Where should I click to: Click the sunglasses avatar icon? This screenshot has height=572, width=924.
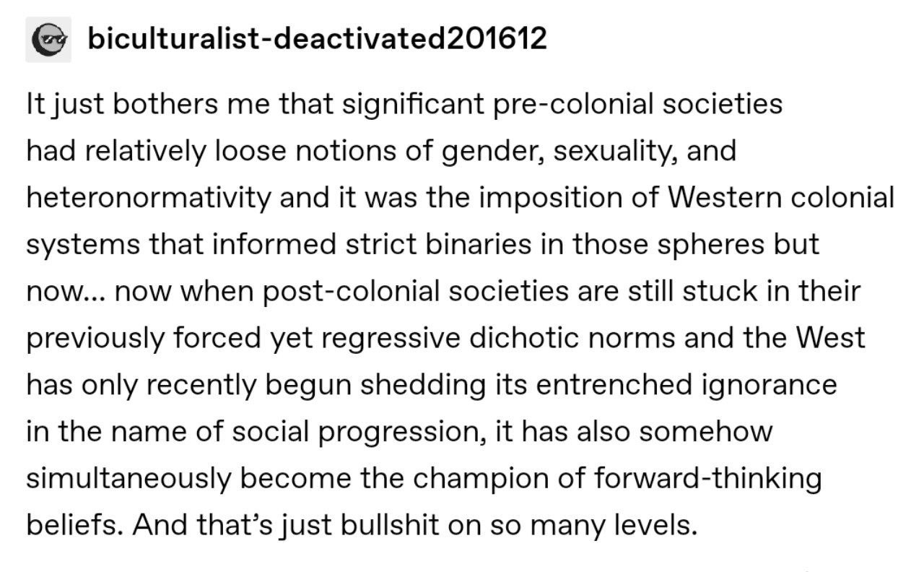[48, 40]
